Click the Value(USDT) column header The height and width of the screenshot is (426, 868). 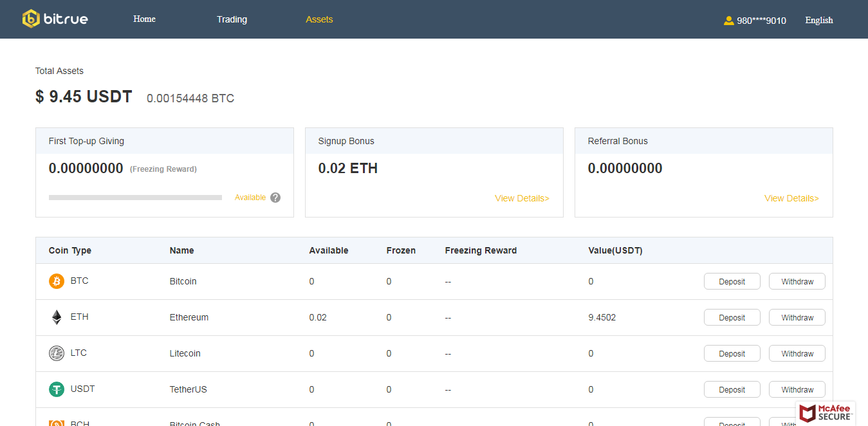coord(615,250)
